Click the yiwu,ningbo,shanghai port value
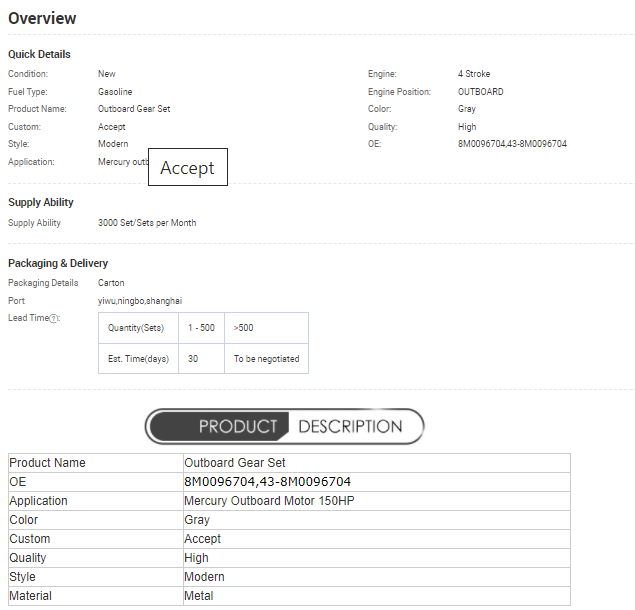The image size is (635, 610). pyautogui.click(x=140, y=300)
